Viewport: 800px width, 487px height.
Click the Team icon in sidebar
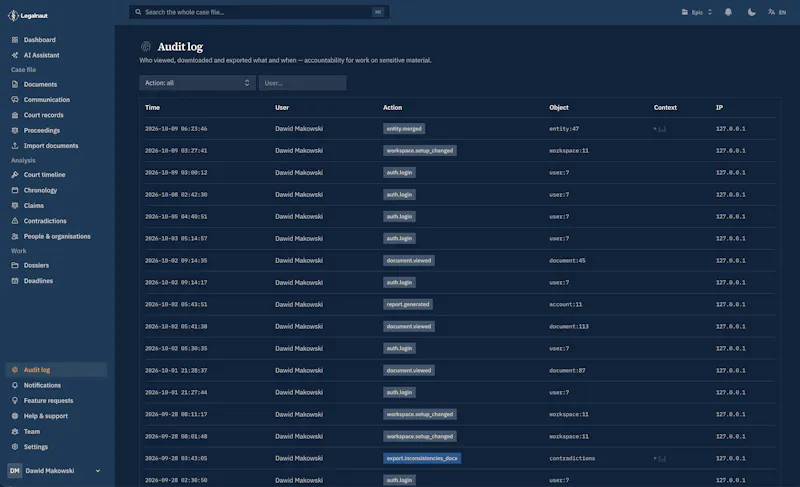[15, 431]
